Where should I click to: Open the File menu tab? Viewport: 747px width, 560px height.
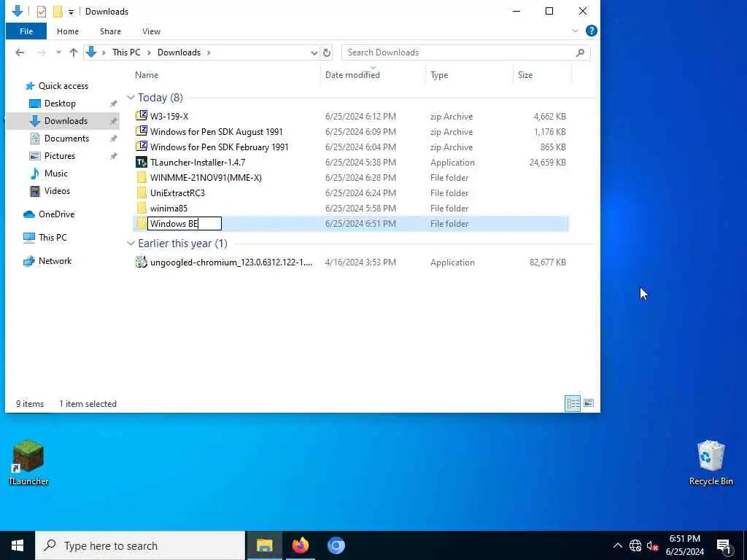pos(26,31)
